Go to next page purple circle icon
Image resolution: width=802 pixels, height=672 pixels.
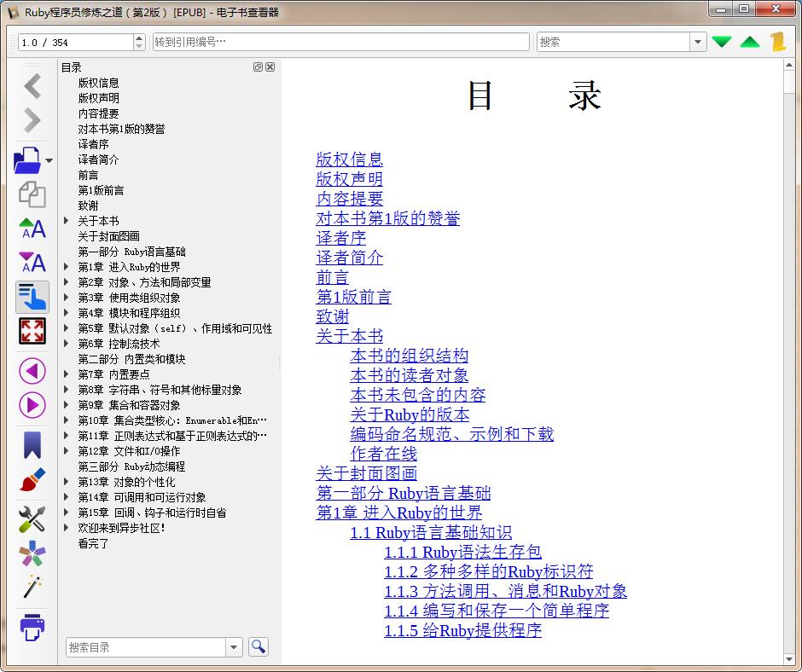pos(32,405)
